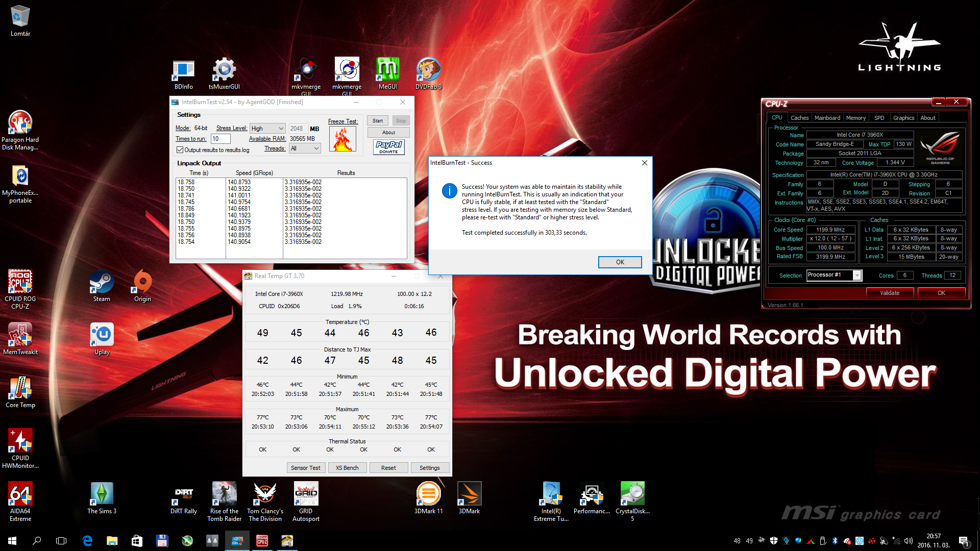
Task: Click Times to run input field
Action: click(220, 139)
